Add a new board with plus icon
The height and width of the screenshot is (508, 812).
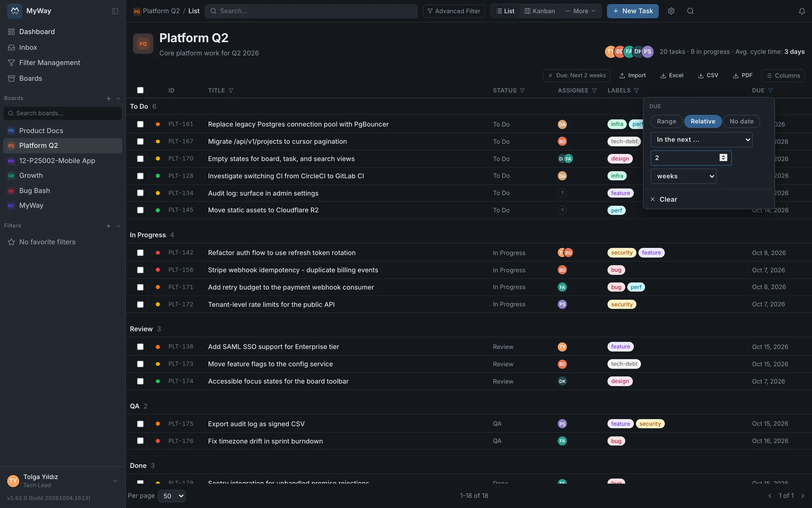[x=108, y=98]
